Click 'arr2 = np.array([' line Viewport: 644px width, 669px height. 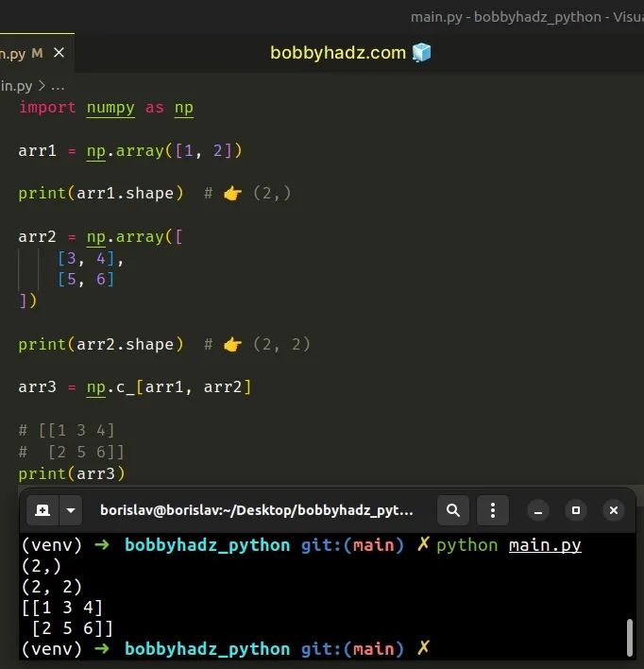100,237
